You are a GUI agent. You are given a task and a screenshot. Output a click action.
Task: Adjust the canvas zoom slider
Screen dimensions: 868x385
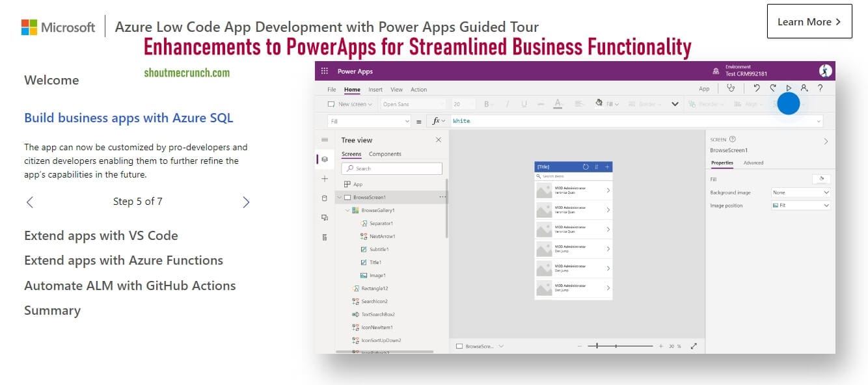(x=621, y=347)
